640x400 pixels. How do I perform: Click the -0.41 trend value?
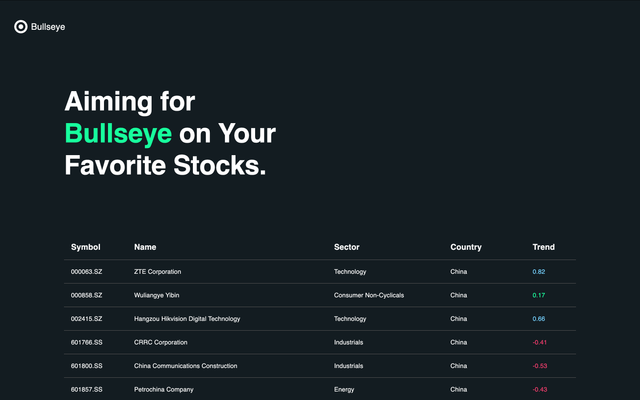tap(540, 342)
